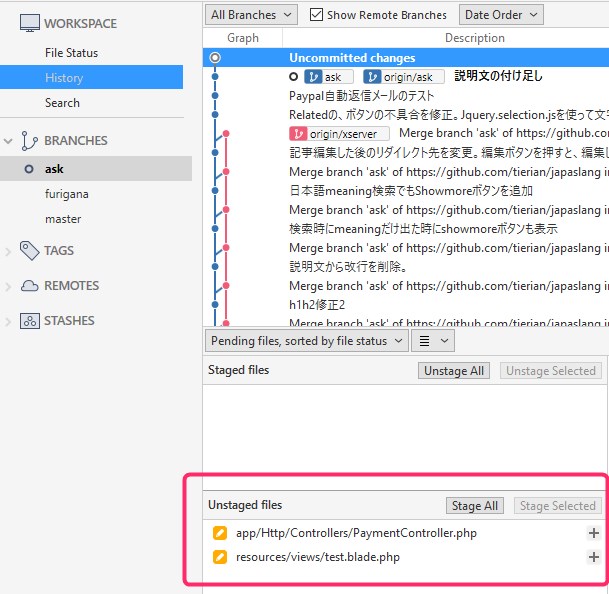Click the Stashes icon in sidebar

[29, 321]
